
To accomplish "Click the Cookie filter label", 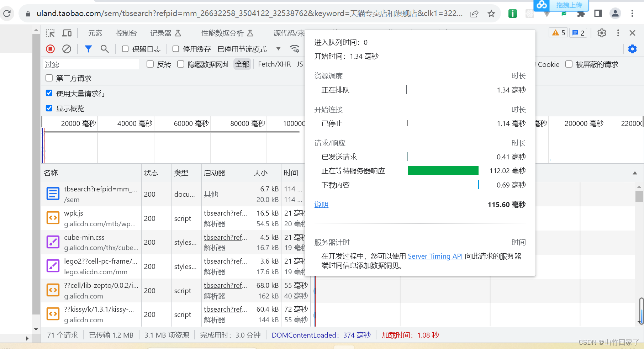I will point(549,64).
